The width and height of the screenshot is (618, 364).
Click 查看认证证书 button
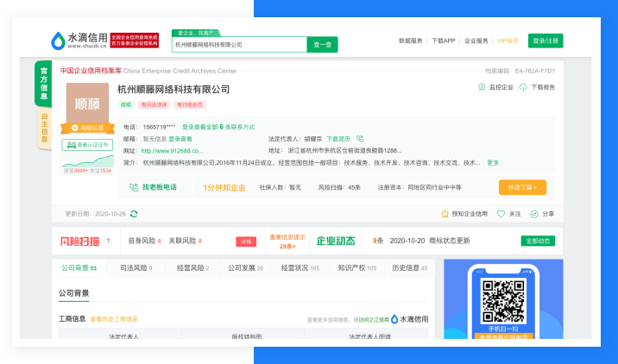87,145
